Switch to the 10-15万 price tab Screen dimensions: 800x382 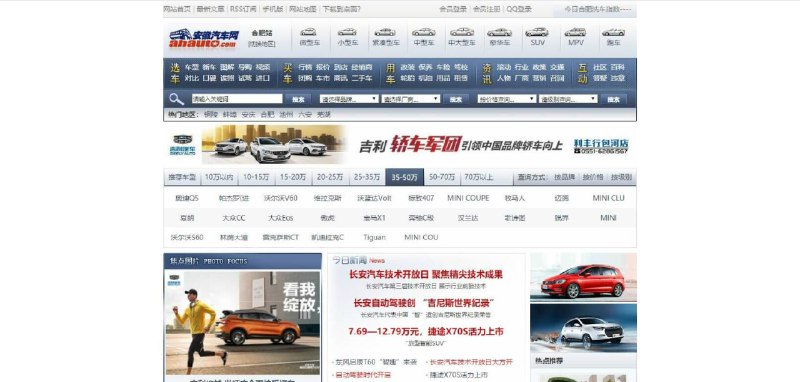(x=256, y=177)
